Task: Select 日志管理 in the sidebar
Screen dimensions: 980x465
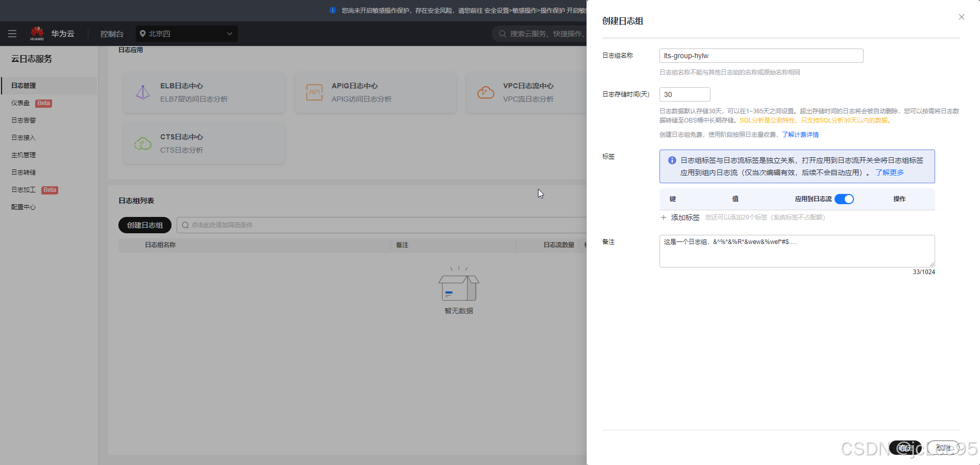Action: [x=24, y=86]
